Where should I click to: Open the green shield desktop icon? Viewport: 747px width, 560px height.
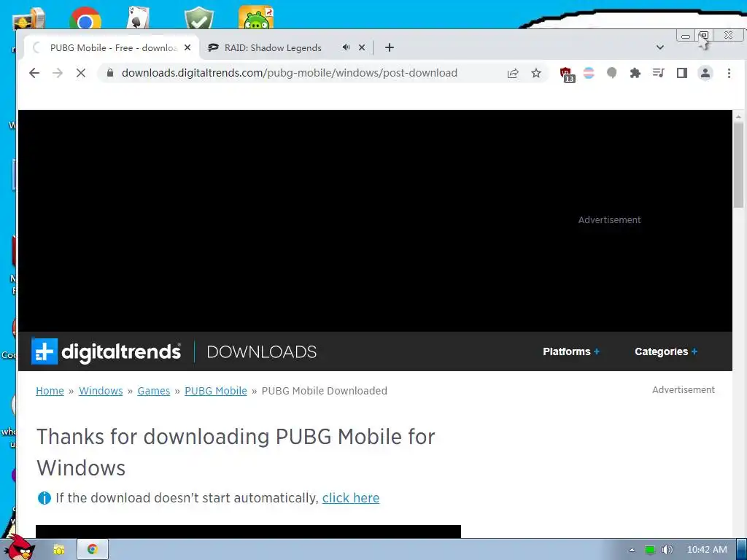[x=198, y=17]
